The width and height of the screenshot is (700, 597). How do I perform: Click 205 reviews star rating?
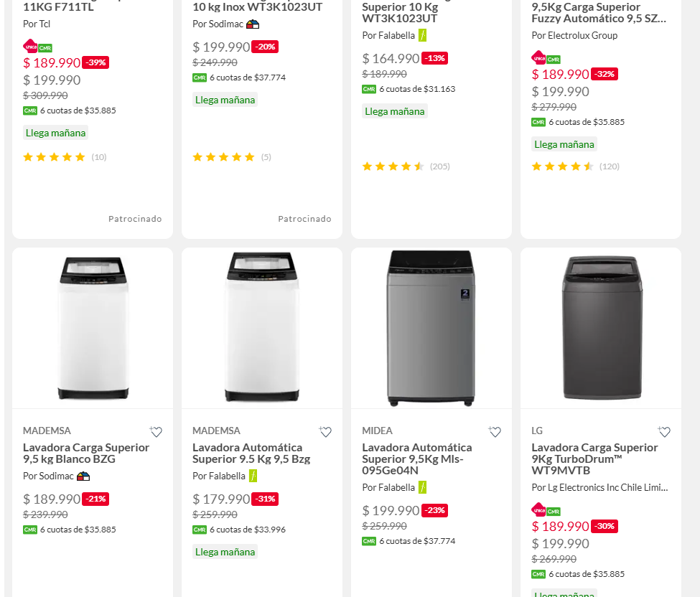coord(406,166)
